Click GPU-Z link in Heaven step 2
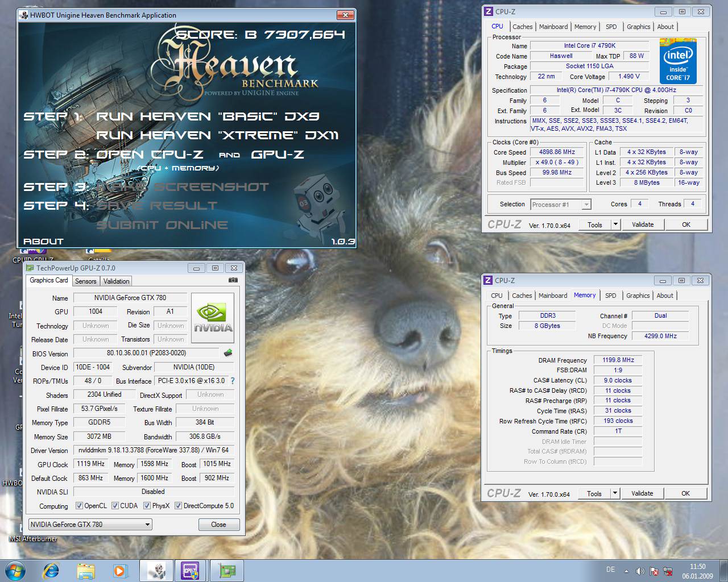The image size is (728, 582). (x=278, y=155)
